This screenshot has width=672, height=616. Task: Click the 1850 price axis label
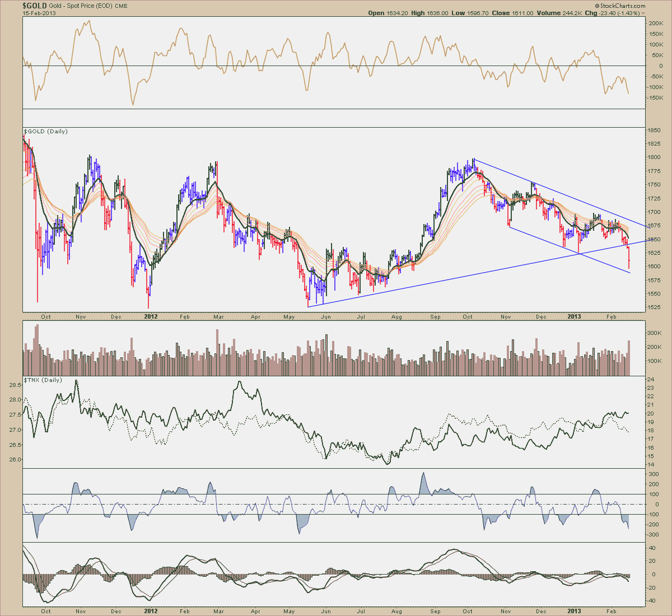[x=654, y=130]
